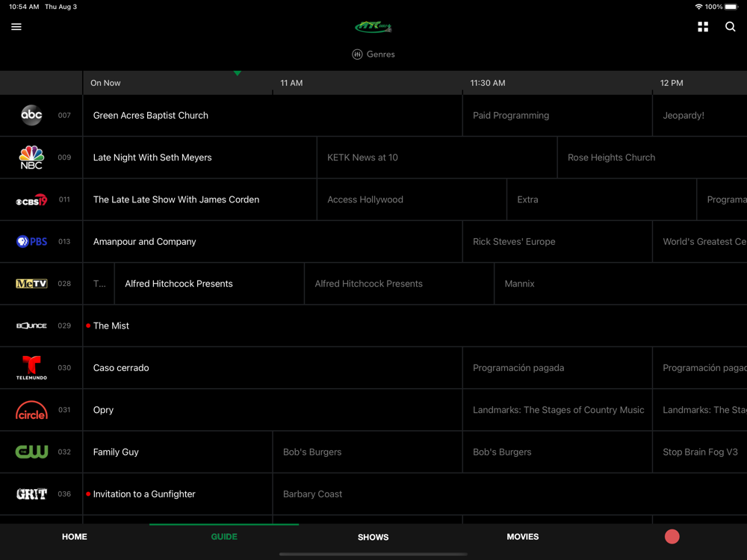Open the 11:30 AM Bob's Burgers

tap(557, 452)
